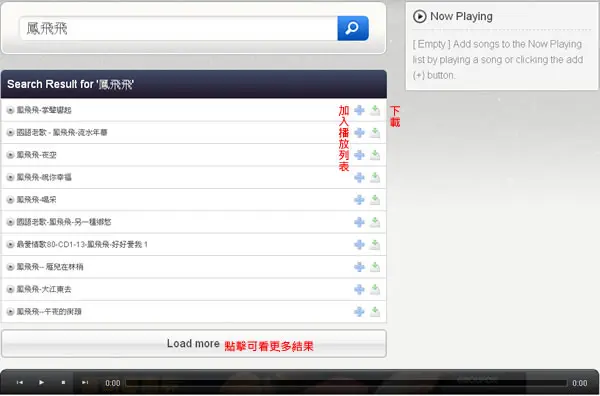The height and width of the screenshot is (396, 600).
Task: Add 鳳飛飛-喝采 to Now Playing
Action: 359,200
